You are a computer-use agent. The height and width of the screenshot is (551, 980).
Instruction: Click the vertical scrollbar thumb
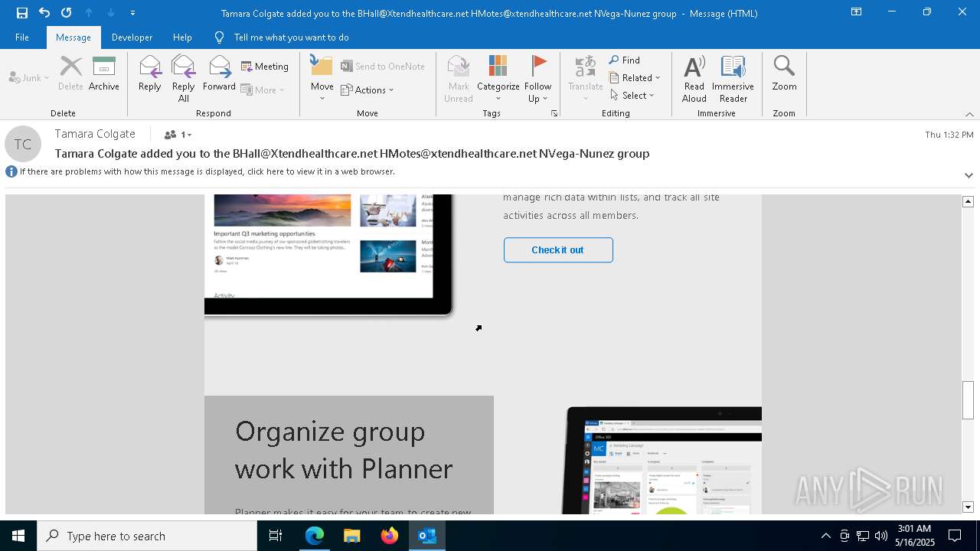(968, 400)
